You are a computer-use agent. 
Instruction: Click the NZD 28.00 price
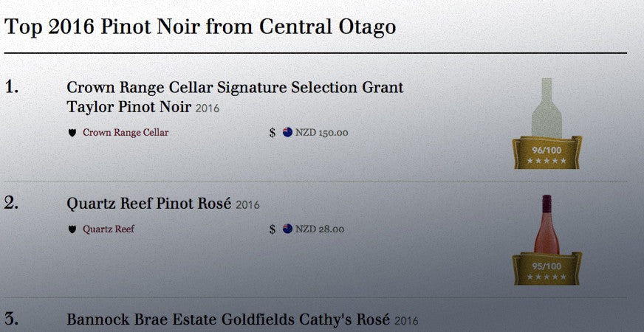pos(320,229)
